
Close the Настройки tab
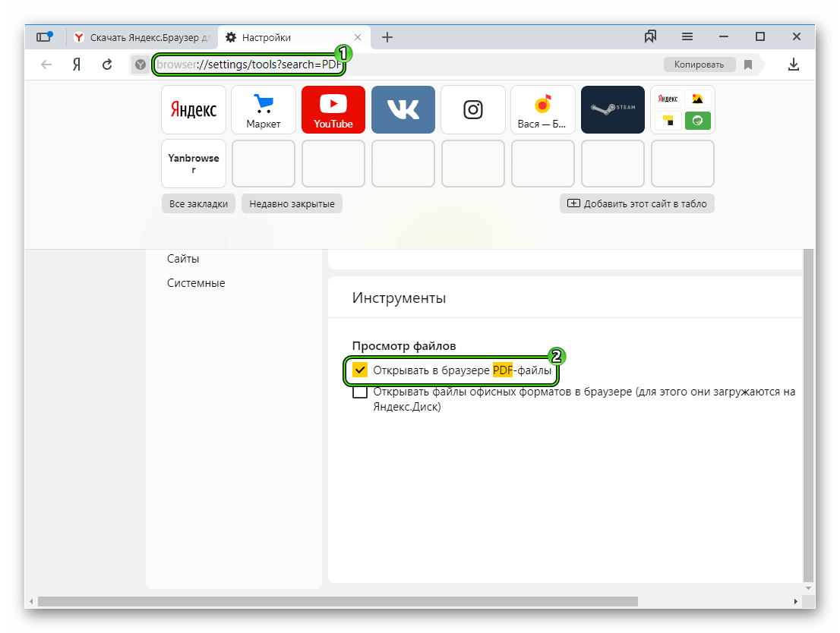358,37
